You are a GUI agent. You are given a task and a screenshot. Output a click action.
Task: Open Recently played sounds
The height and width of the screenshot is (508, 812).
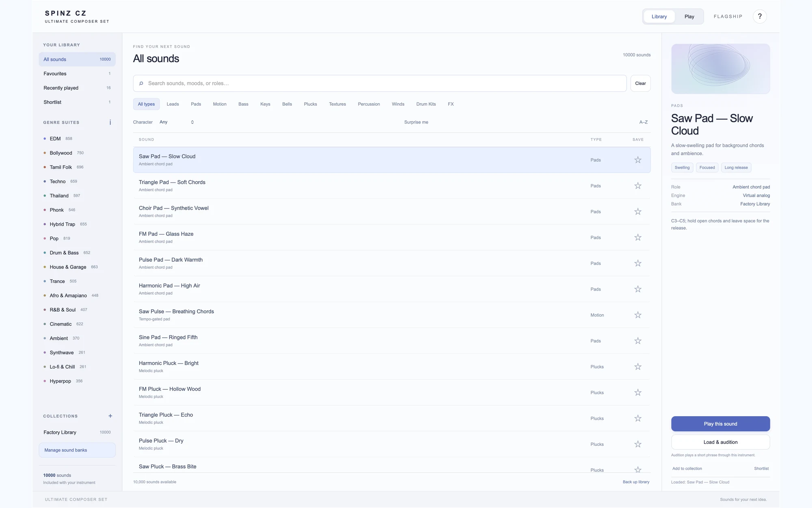point(77,88)
